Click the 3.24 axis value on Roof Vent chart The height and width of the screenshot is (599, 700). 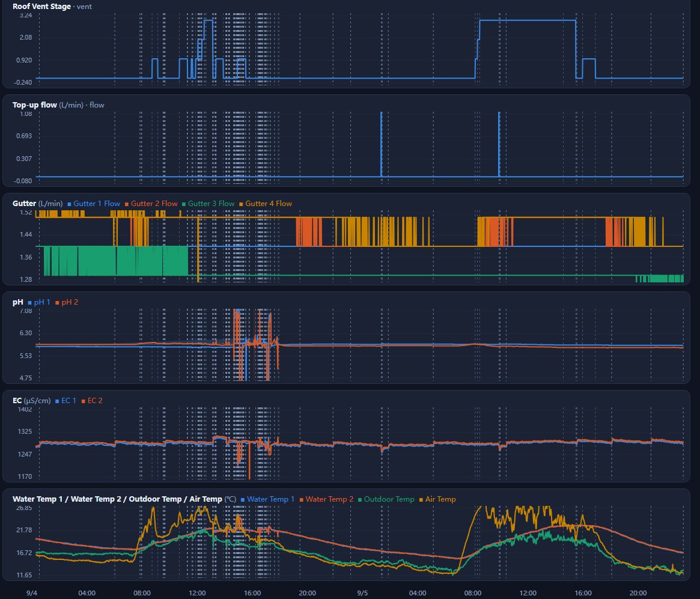point(26,15)
